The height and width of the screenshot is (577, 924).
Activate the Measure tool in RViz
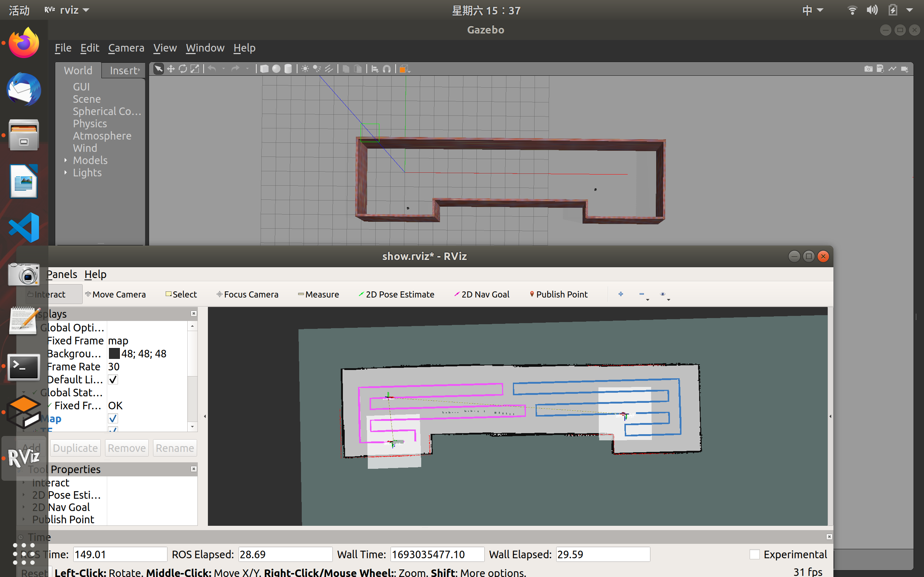(x=318, y=294)
